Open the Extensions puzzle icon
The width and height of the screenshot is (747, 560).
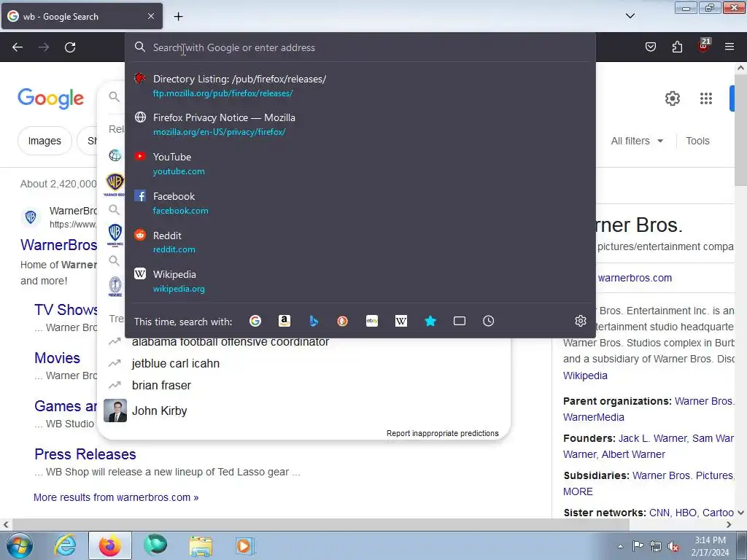677,47
